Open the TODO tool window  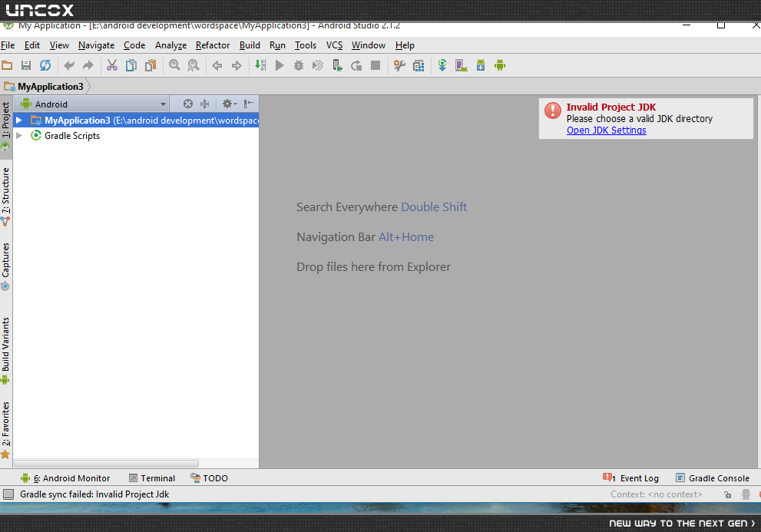pos(209,478)
